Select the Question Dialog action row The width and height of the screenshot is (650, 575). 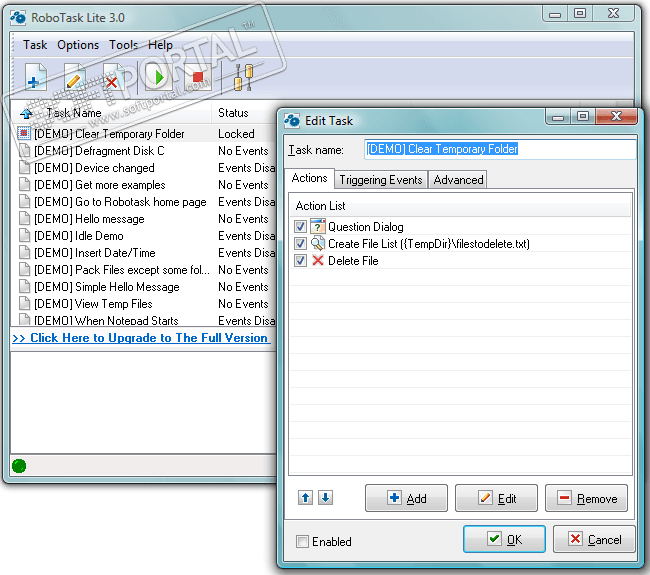461,226
